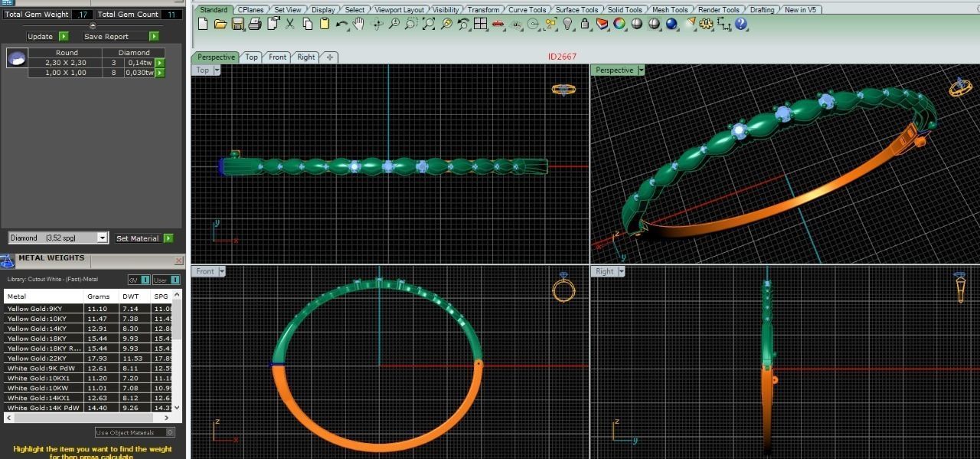980x459 pixels.
Task: Collapse the gem panel with round arrow handle
Action: point(93,25)
